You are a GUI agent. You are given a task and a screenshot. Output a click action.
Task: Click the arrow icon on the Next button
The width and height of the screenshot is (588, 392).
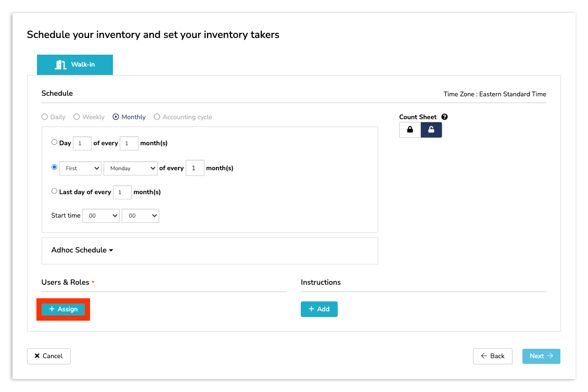(549, 356)
